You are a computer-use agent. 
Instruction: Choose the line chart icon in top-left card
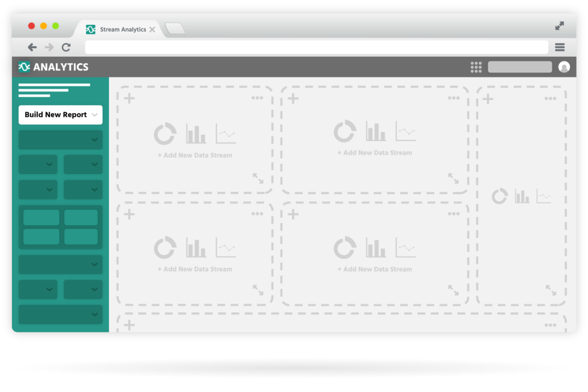pos(226,133)
